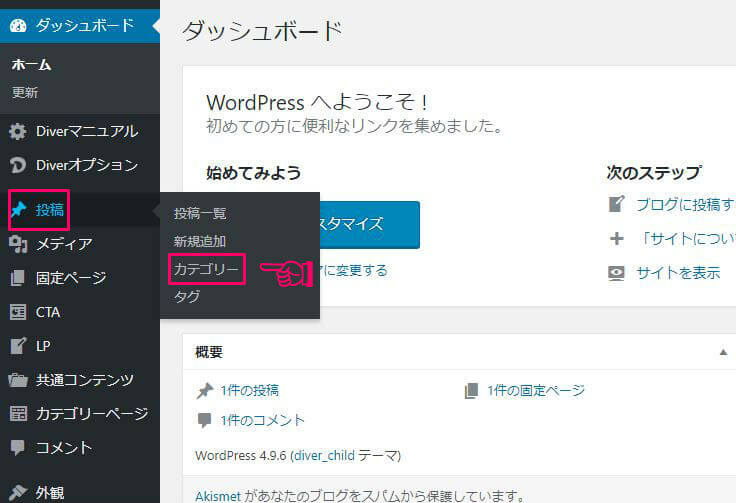
Task: Click the folder icon beside 共通コンテンツ
Action: [18, 380]
